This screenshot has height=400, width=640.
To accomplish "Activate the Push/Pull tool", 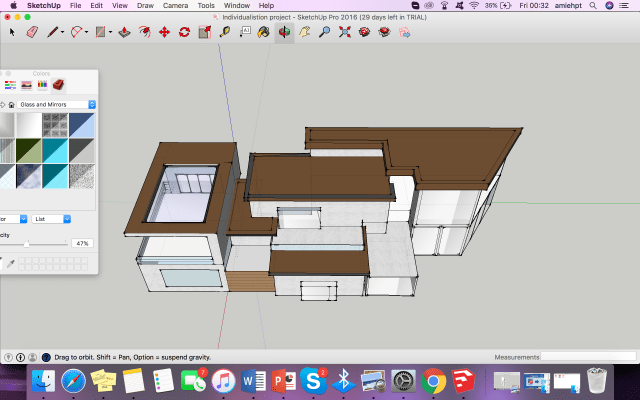I will pos(124,32).
